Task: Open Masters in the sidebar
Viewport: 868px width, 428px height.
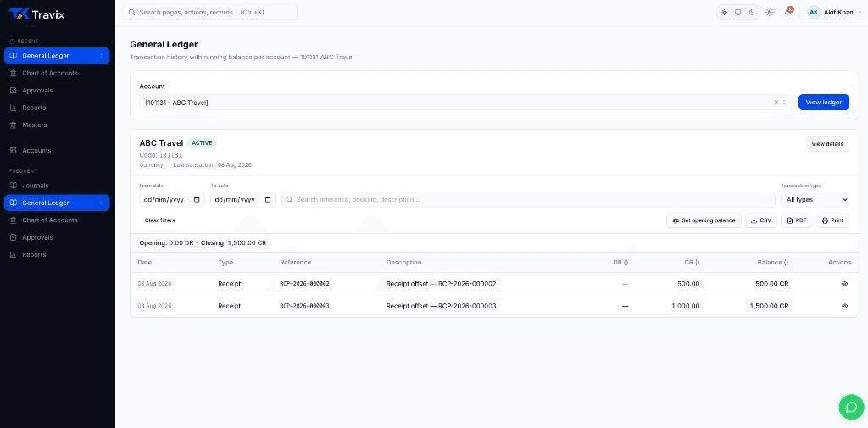Action: point(57,125)
